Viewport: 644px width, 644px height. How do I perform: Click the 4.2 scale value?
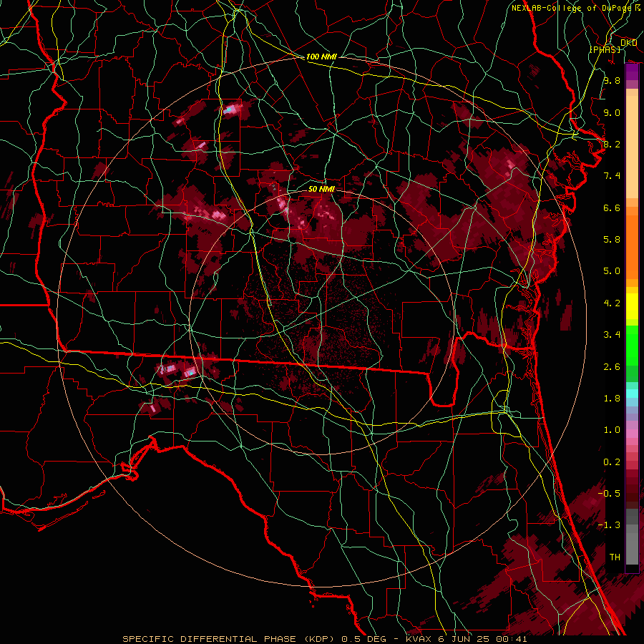coord(612,303)
